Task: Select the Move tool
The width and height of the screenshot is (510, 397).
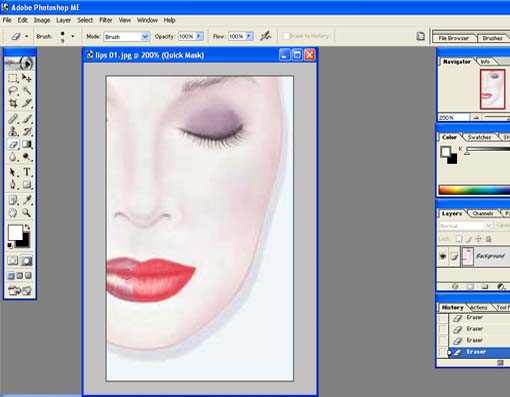Action: click(x=27, y=78)
